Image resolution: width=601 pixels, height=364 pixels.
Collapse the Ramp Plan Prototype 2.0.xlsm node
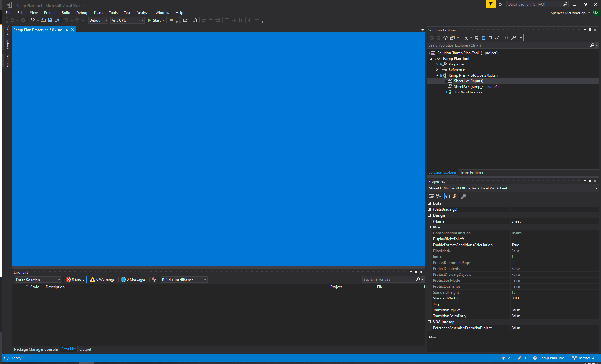coord(437,75)
